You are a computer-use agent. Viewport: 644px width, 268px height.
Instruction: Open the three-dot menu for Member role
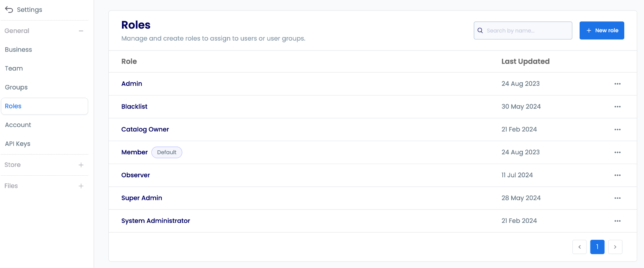617,152
